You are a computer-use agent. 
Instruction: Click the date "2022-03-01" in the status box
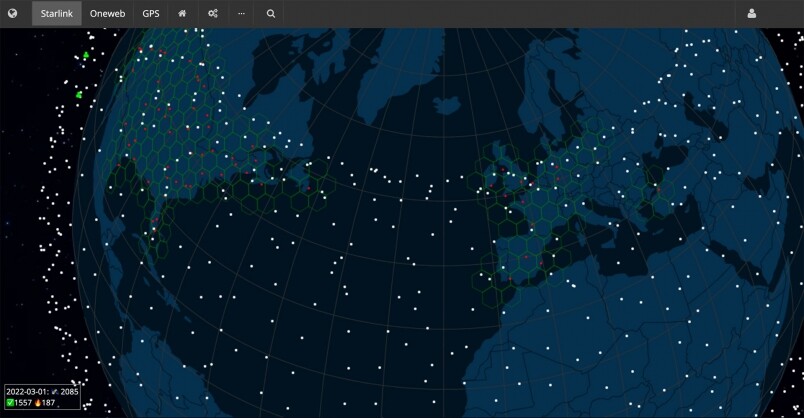coord(27,392)
